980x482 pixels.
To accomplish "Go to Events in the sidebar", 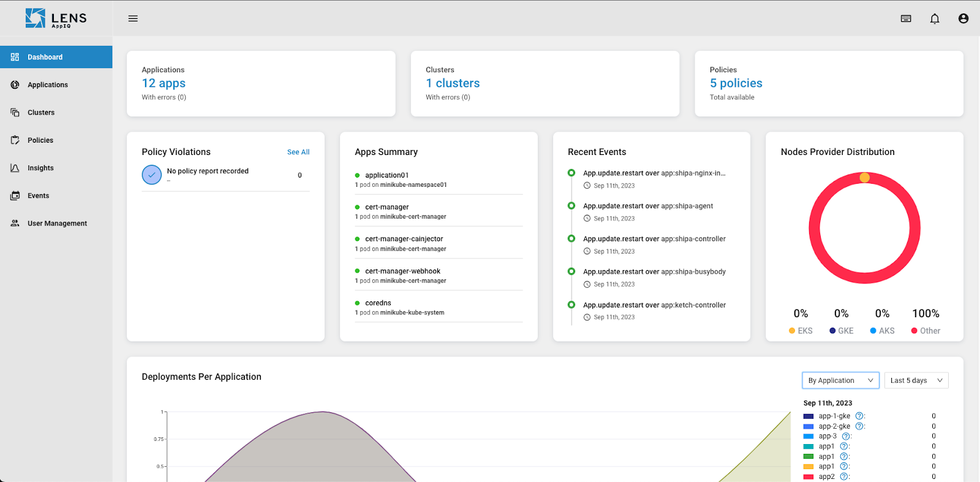I will pos(56,195).
